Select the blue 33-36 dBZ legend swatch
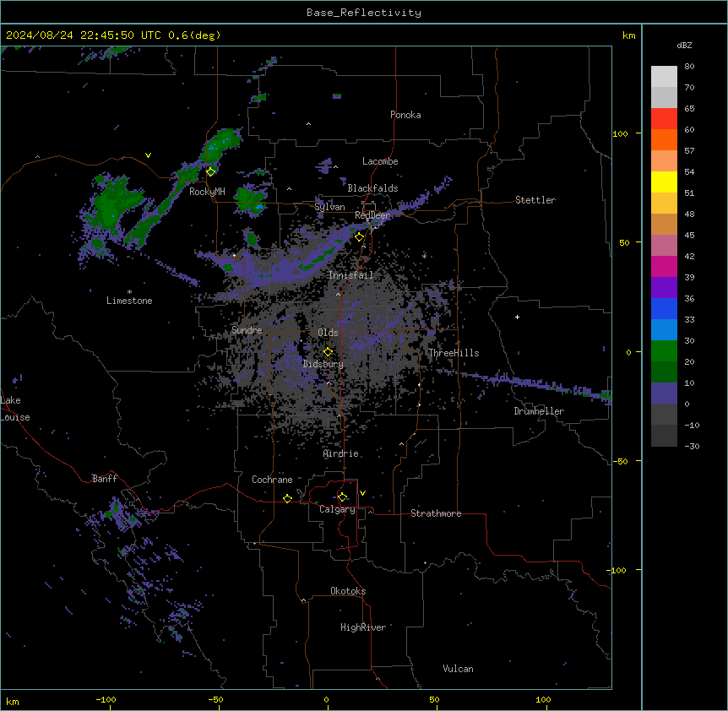 click(x=664, y=308)
